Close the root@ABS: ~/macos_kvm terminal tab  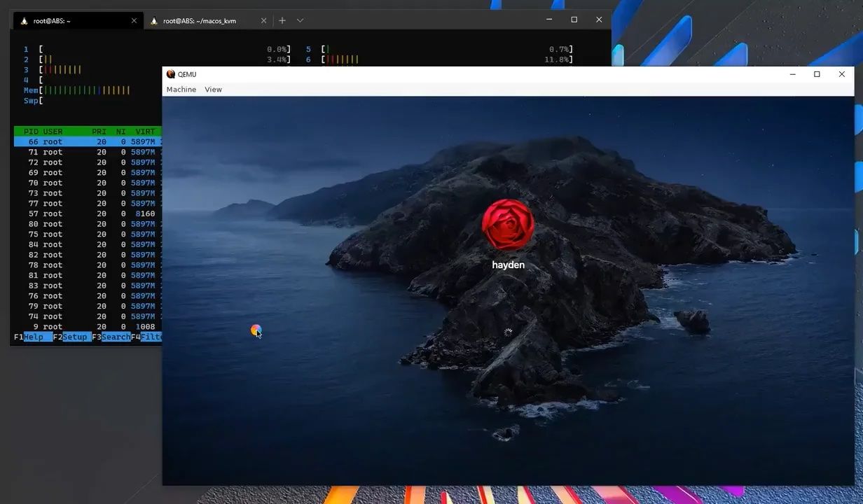(263, 20)
